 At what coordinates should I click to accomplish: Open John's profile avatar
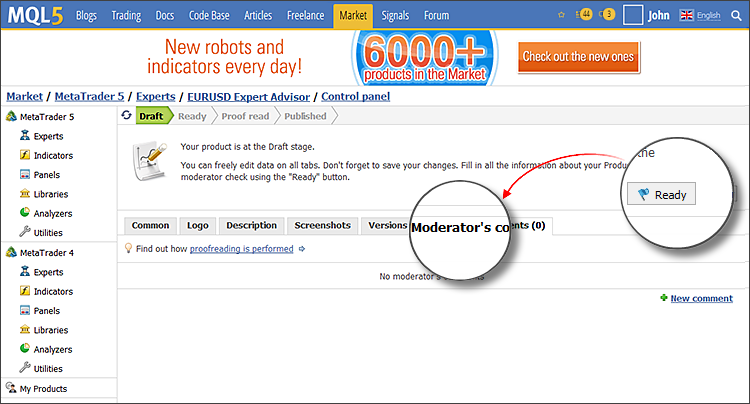tap(633, 15)
